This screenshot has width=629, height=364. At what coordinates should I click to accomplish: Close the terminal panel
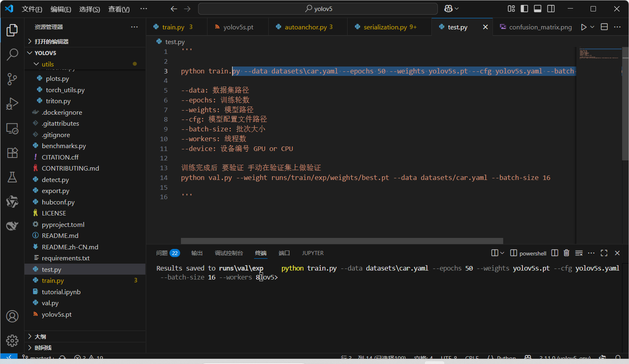(x=617, y=253)
